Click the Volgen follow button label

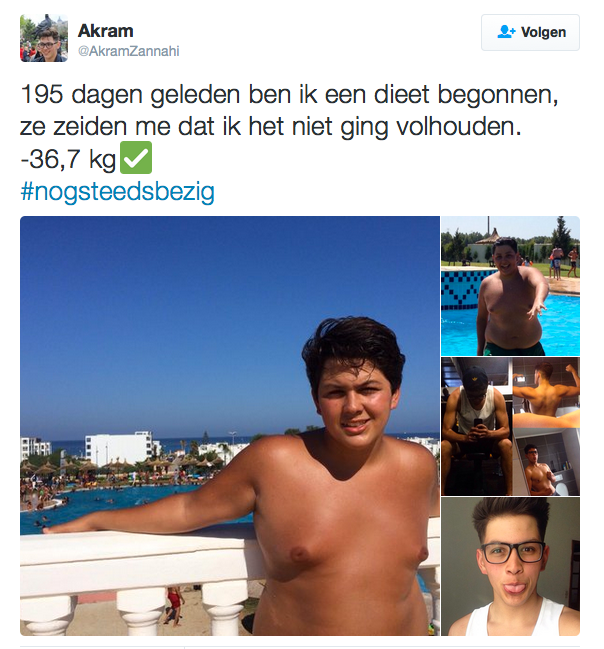543,32
